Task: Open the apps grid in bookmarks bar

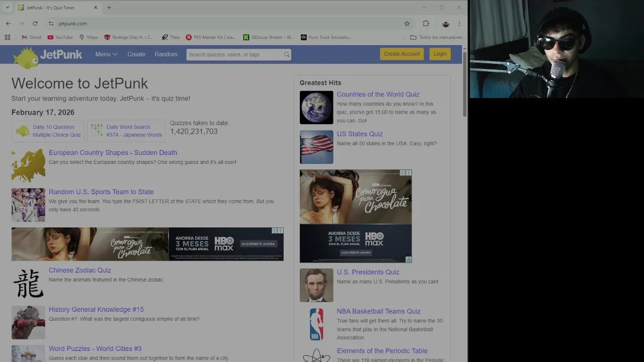Action: coord(8,37)
